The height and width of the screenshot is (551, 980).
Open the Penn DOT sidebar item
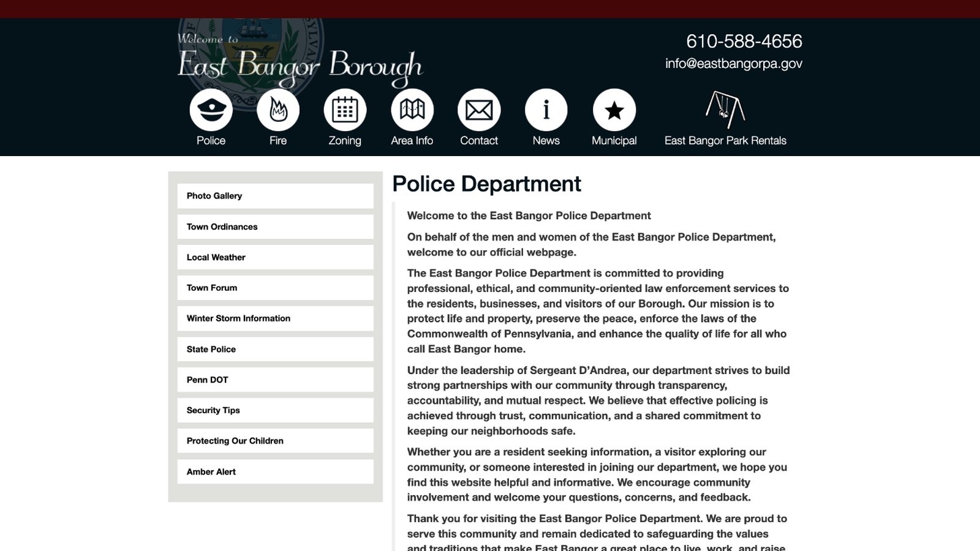(x=275, y=380)
